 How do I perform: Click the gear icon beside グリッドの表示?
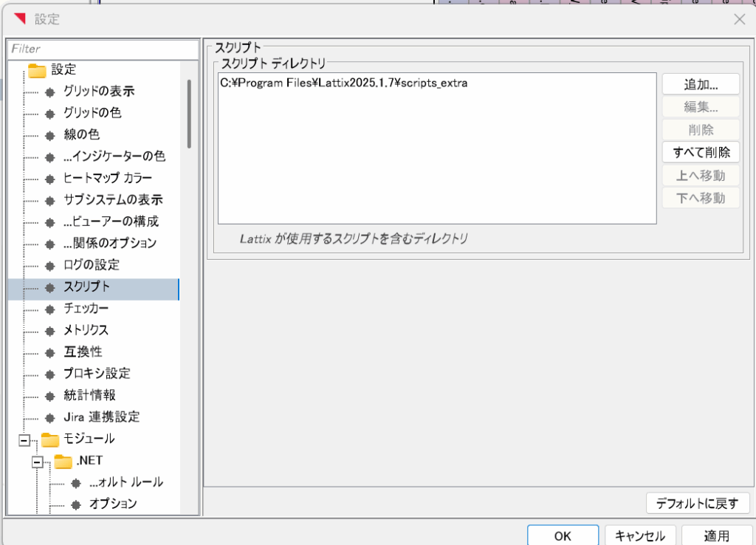click(50, 92)
